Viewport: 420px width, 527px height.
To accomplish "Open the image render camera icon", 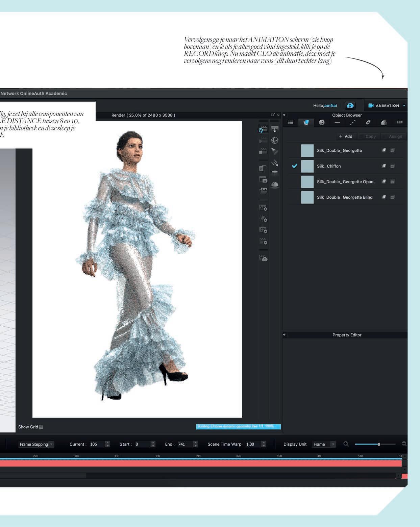I will [263, 179].
